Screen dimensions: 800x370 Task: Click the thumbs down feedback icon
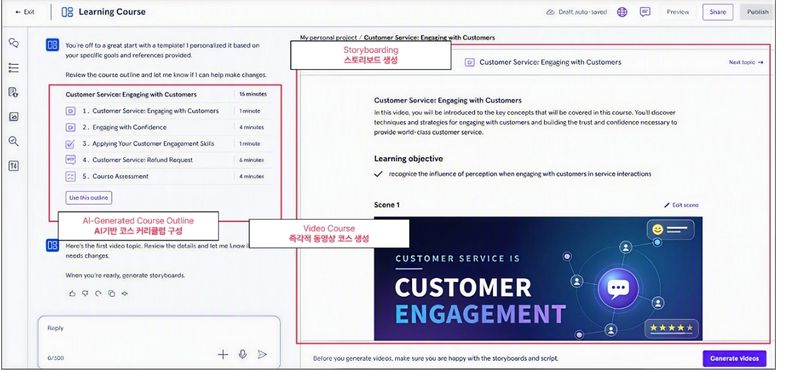coord(85,293)
